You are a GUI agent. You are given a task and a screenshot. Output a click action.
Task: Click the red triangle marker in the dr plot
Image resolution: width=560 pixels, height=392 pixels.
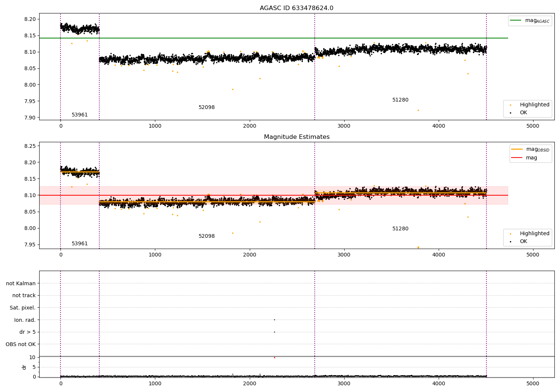point(274,357)
